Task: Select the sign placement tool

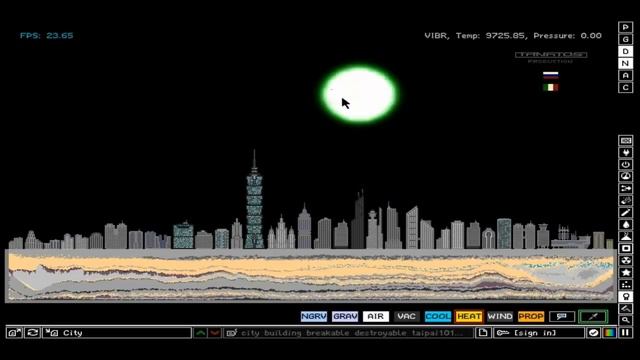Action: (x=562, y=316)
